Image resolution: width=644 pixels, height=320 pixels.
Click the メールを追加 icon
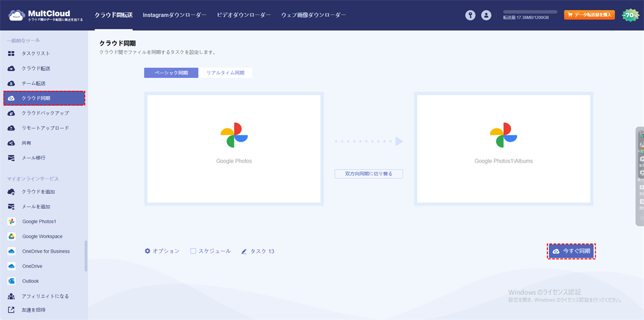11,207
